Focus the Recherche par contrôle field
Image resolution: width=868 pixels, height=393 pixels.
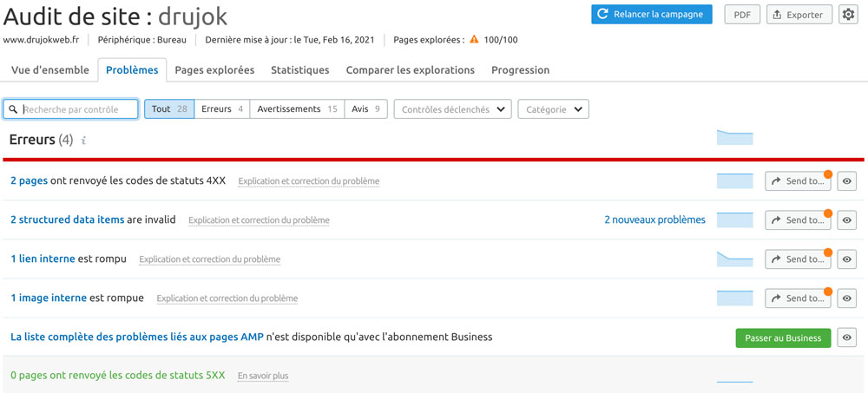(x=70, y=109)
